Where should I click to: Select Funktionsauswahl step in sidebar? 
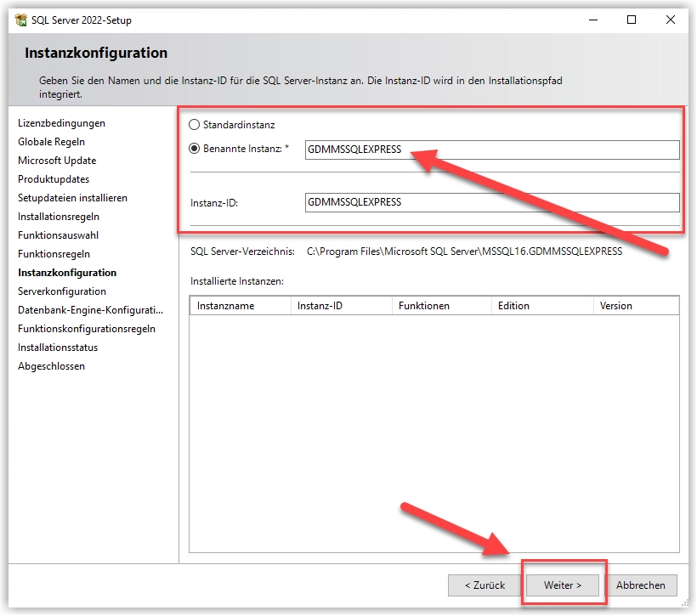coord(58,235)
